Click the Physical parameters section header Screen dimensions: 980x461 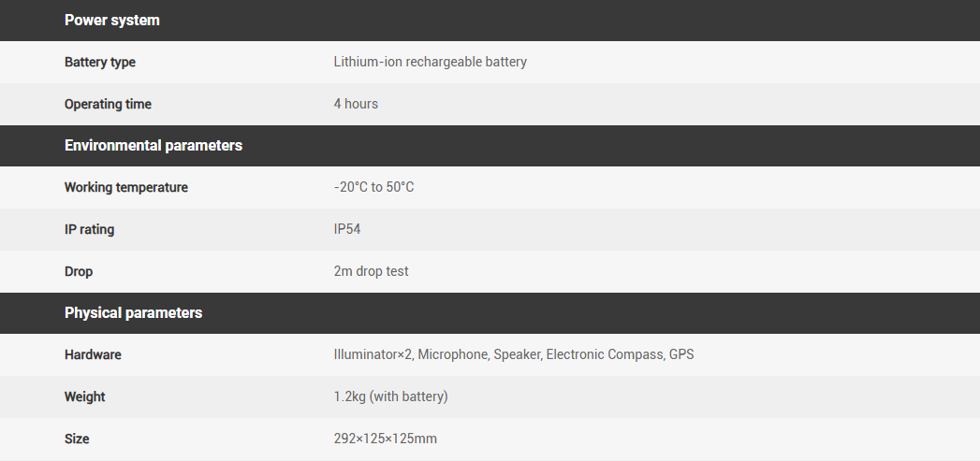133,313
